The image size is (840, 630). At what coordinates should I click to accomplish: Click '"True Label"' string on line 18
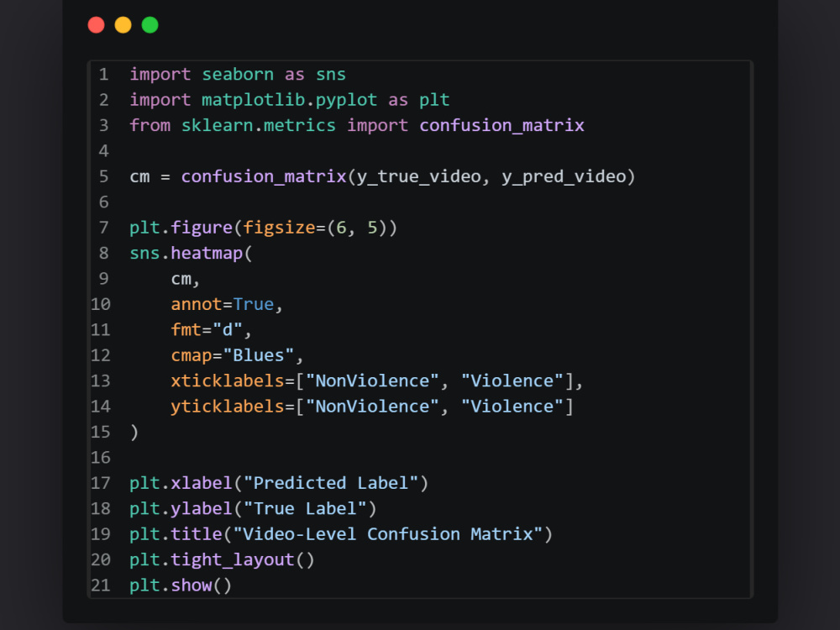[305, 509]
